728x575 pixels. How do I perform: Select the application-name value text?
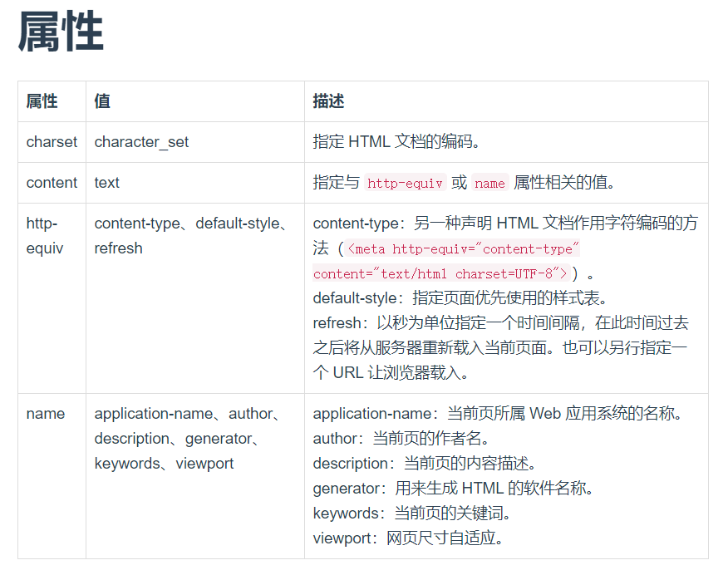coord(154,413)
